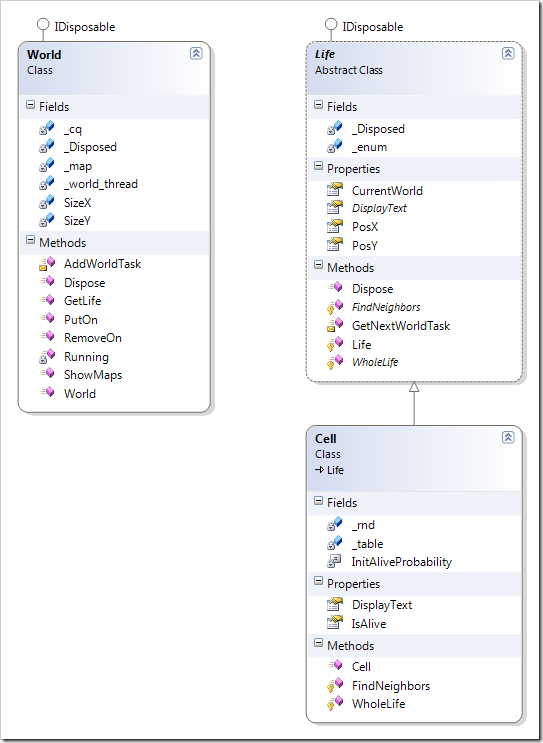Click the _table field icon in Cell
Viewport: 543px width, 743px height.
335,543
